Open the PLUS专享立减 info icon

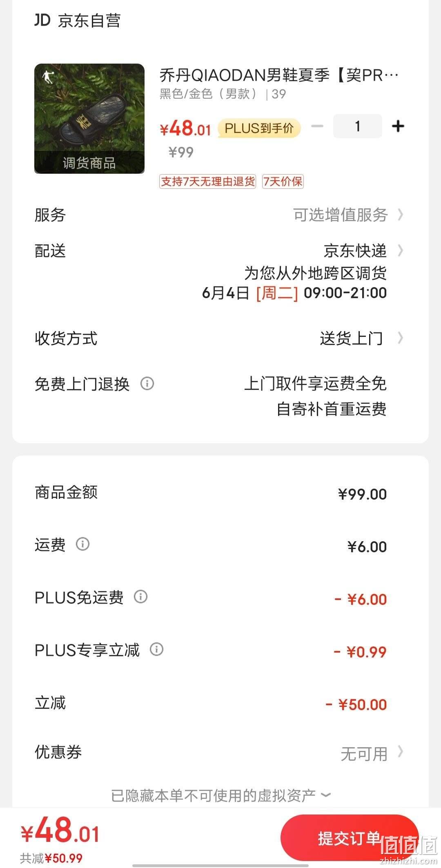[x=156, y=649]
